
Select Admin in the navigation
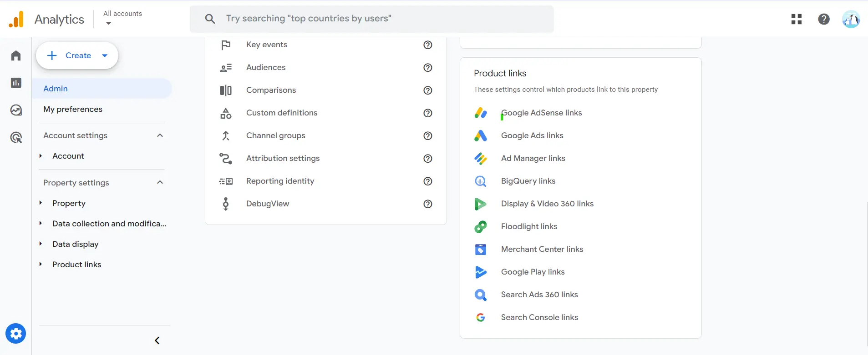pos(102,89)
